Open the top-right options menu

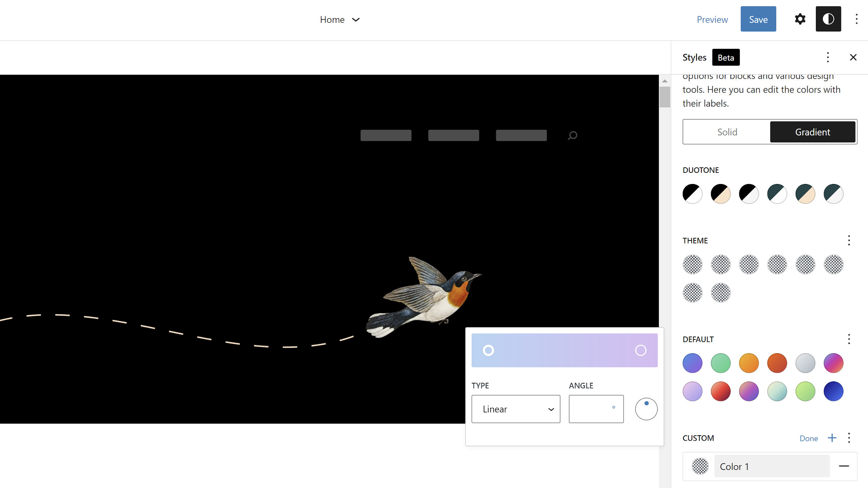(856, 19)
